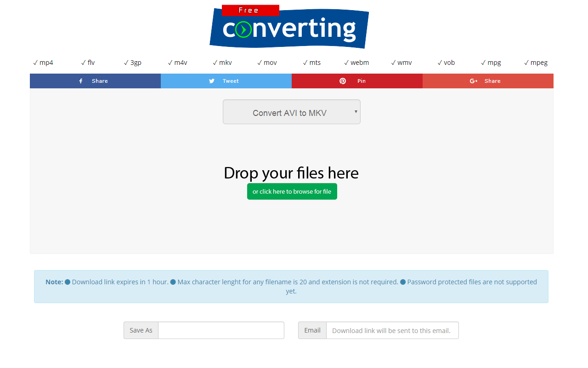Image resolution: width=588 pixels, height=368 pixels.
Task: Click the Twitter bird icon
Action: [211, 81]
